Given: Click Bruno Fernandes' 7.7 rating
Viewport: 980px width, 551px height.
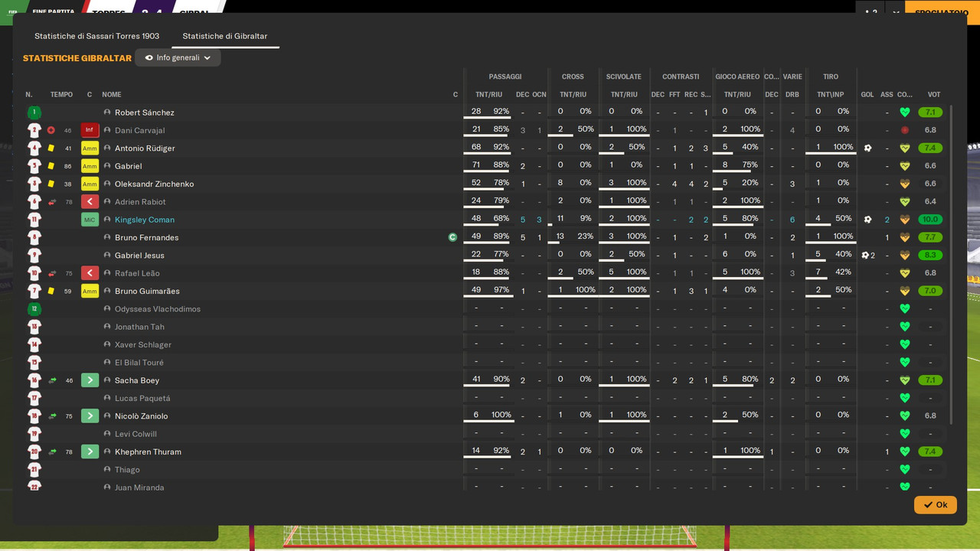Looking at the screenshot, I should (930, 237).
